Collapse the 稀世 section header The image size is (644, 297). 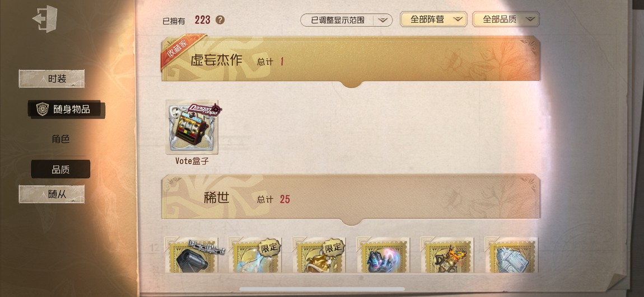[351, 199]
